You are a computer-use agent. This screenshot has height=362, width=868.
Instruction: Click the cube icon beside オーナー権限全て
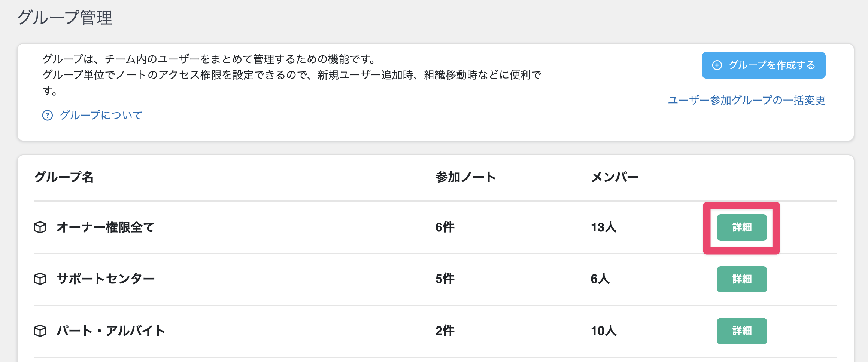coord(40,227)
